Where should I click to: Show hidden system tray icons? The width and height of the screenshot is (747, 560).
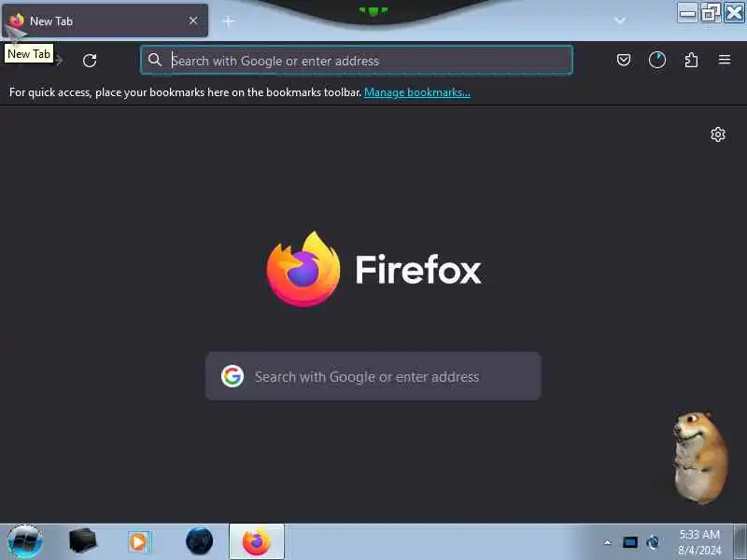point(608,542)
